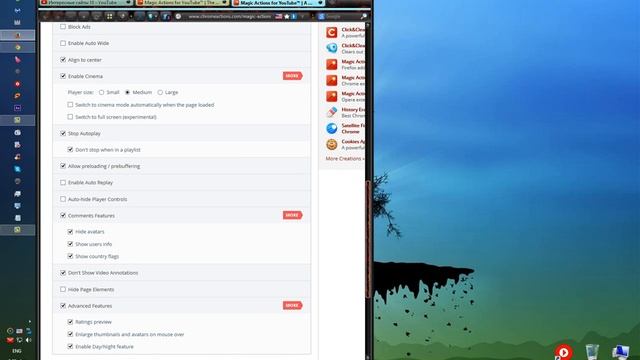Open the History Eraser pink eraser icon

[331, 112]
